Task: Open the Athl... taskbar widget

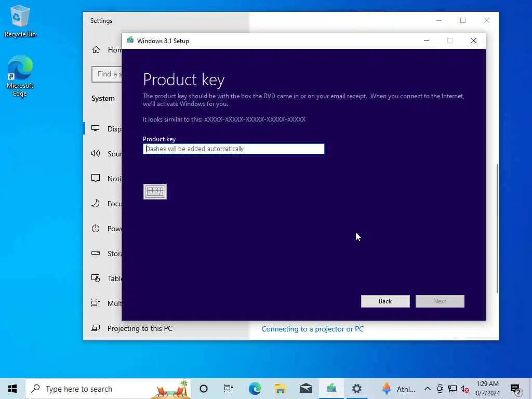Action: tap(398, 389)
